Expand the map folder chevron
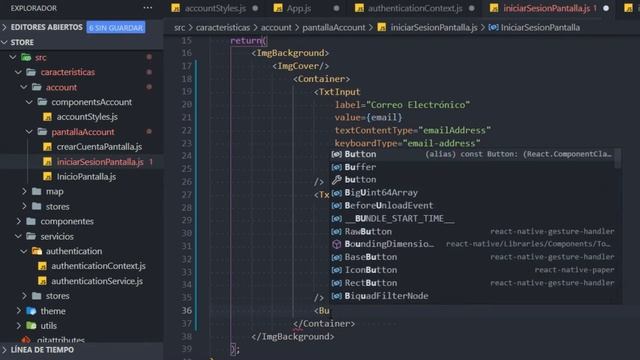This screenshot has width=640, height=360. (x=24, y=191)
